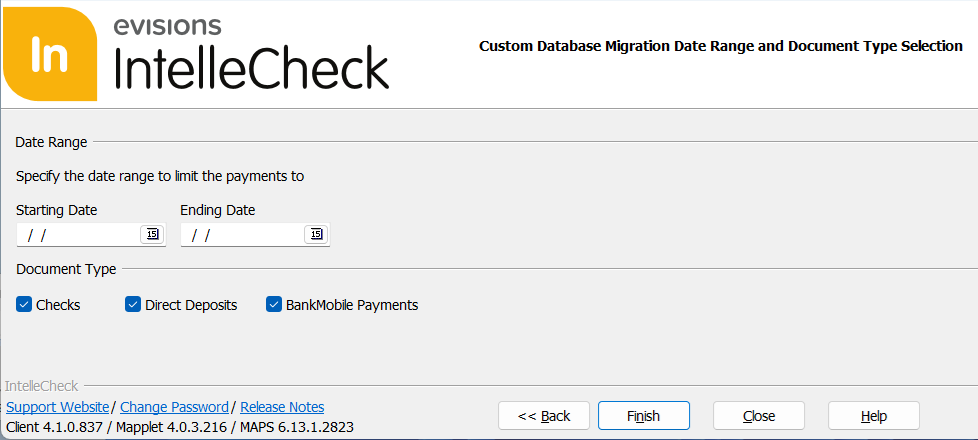Toggle the Direct Deposits checkbox
Image resolution: width=978 pixels, height=440 pixels.
133,305
